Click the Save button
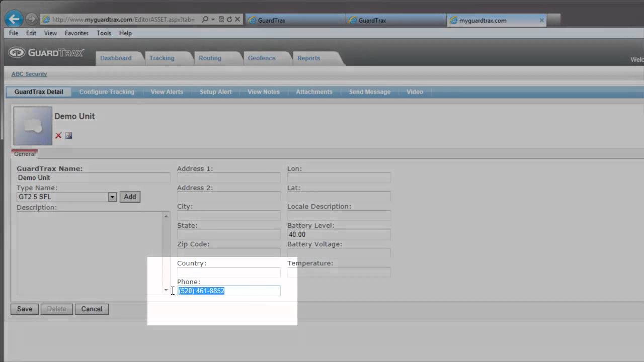 (x=25, y=309)
